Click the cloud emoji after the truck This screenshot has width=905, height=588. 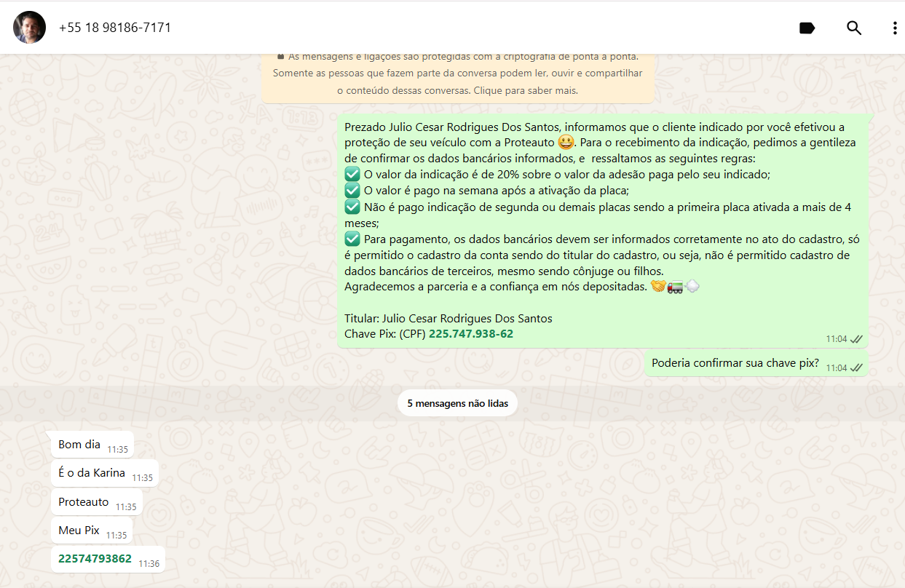692,287
